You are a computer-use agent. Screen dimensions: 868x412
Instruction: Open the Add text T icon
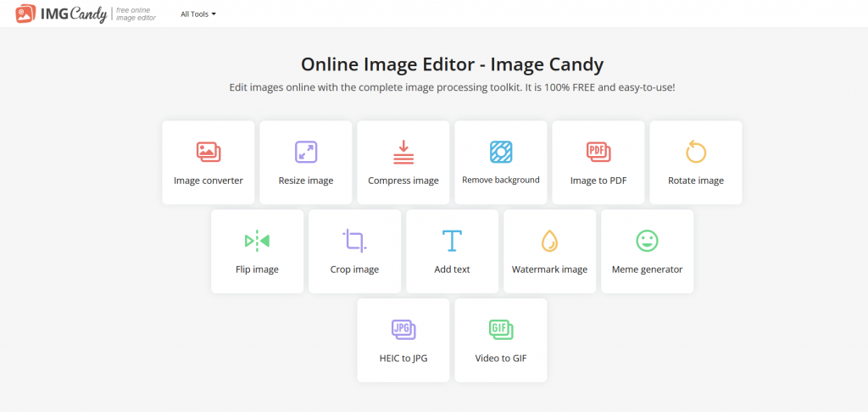tap(452, 241)
